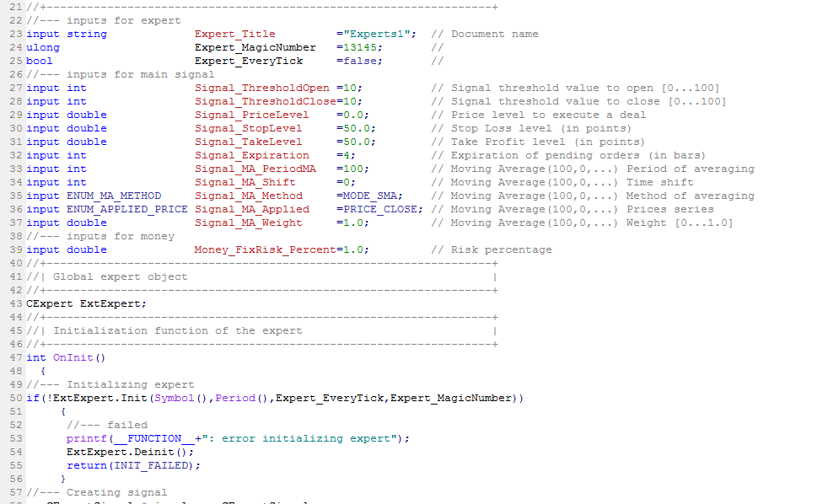Click the "Experts1" string value
828x504 pixels.
tap(377, 34)
